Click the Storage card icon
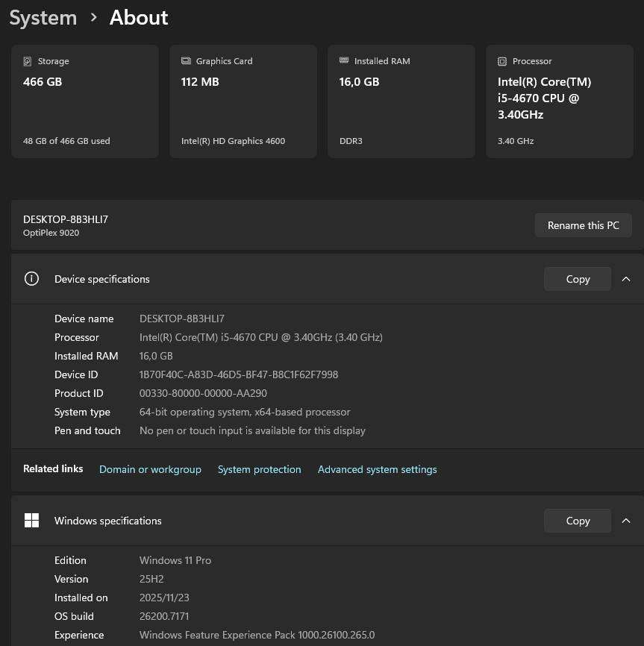 [28, 61]
